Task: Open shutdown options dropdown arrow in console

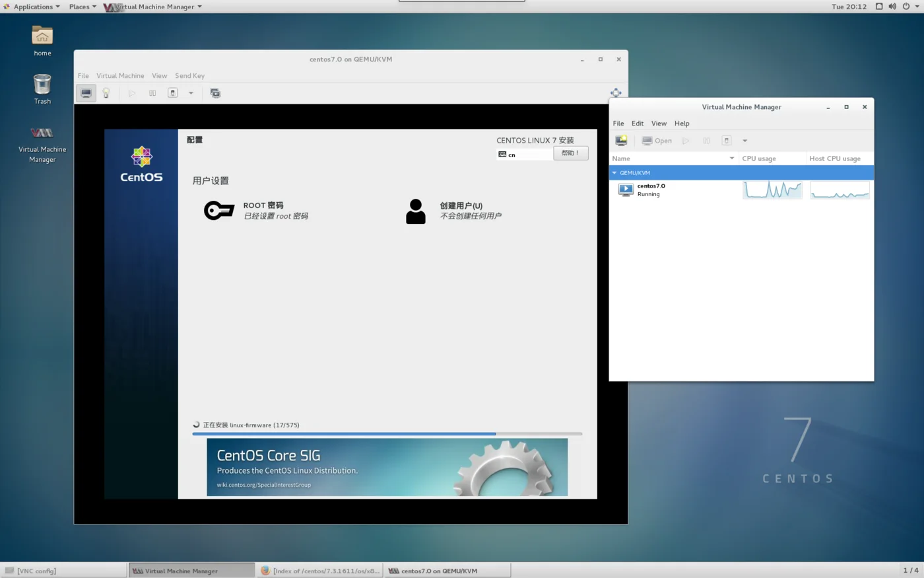Action: [191, 93]
